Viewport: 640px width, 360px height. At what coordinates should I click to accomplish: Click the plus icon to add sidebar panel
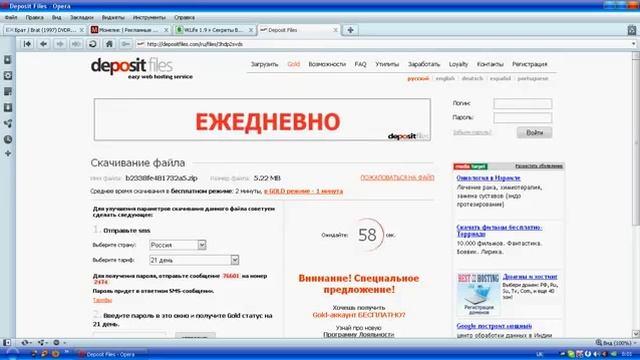tap(8, 153)
